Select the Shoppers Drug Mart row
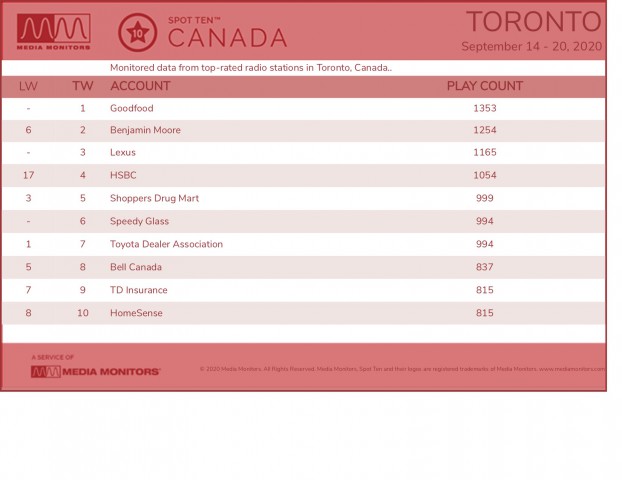Image resolution: width=622 pixels, height=480 pixels. 304,198
